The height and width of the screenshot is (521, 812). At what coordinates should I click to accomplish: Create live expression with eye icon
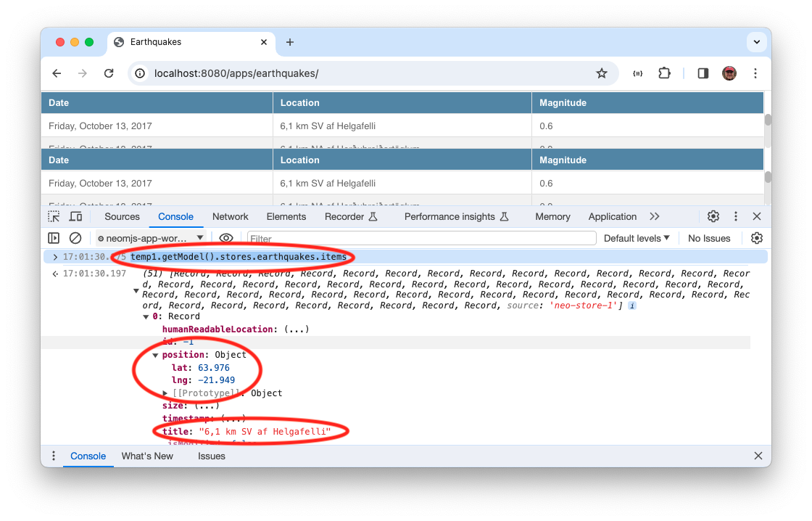(225, 238)
